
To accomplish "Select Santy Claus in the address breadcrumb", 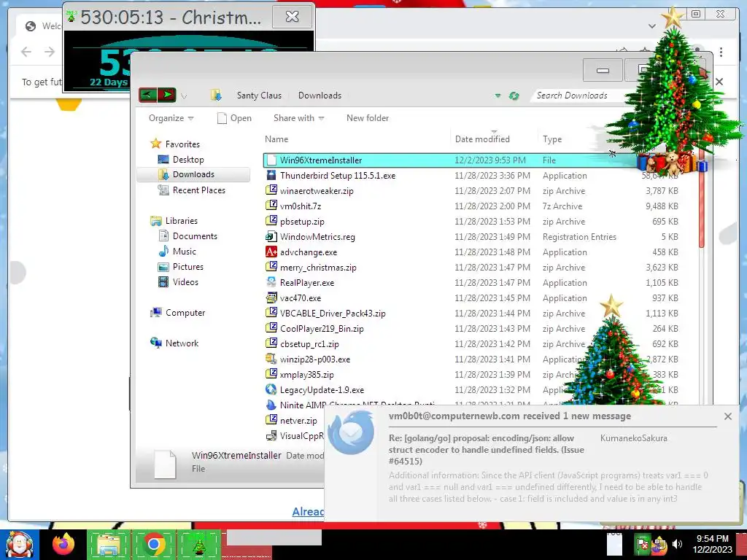I will pos(259,96).
